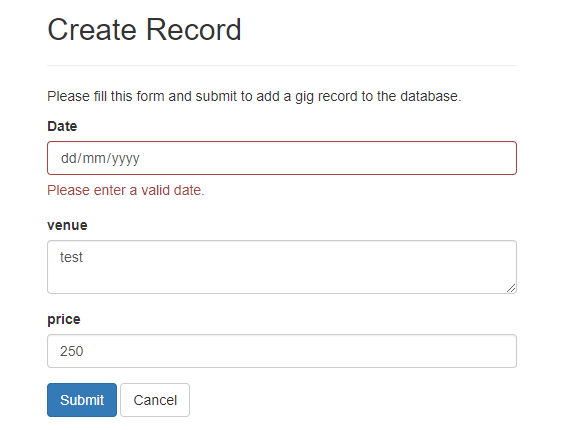Screen dimensions: 580x430
Task: Click the price field label
Action: 64,319
